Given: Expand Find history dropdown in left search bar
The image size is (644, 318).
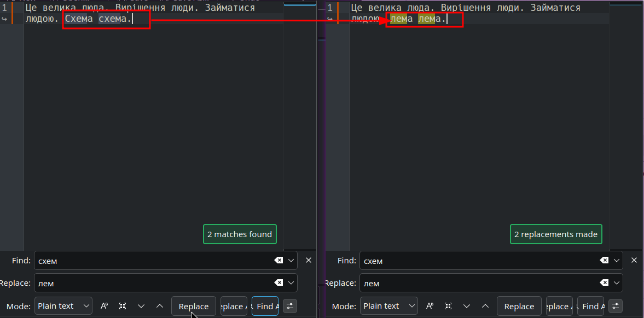Looking at the screenshot, I should coord(291,260).
